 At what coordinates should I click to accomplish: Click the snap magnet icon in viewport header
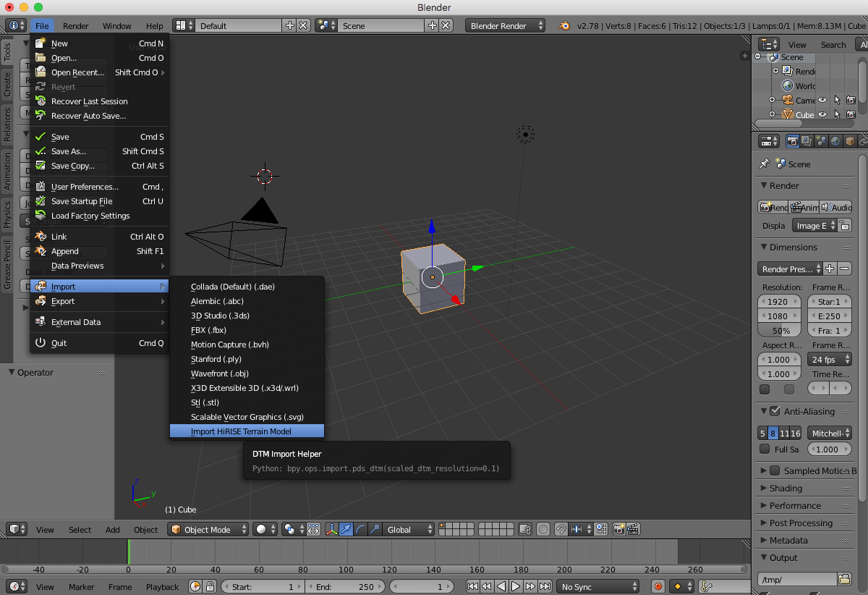[561, 530]
